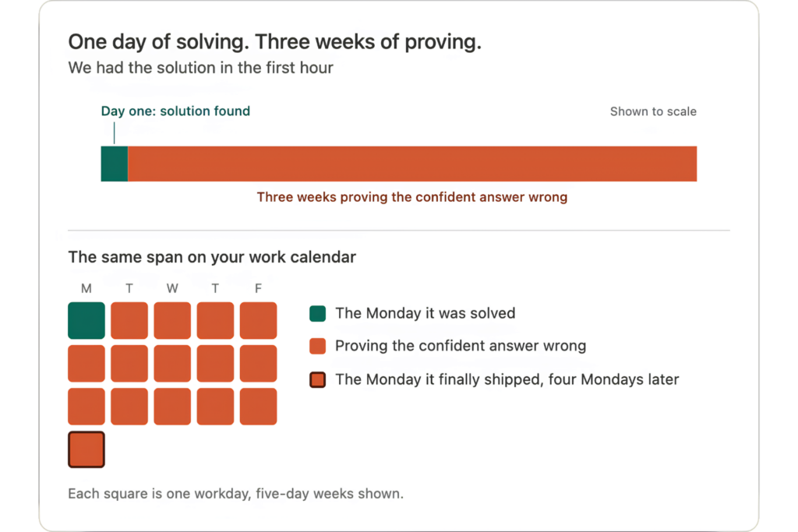798x532 pixels.
Task: Click the M weekday column header
Action: coord(87,288)
